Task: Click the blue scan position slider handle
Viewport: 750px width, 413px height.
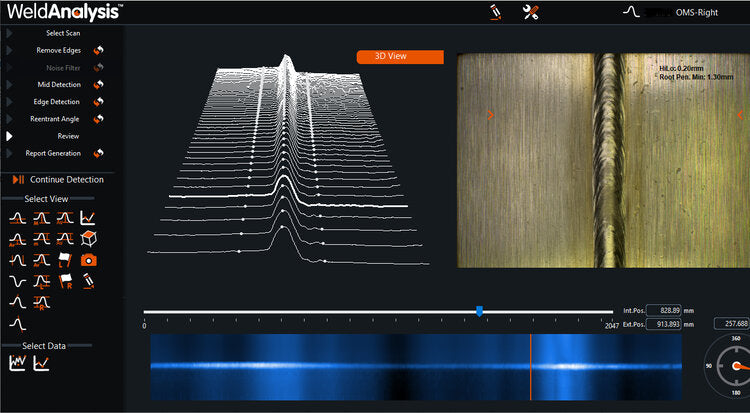Action: point(479,311)
